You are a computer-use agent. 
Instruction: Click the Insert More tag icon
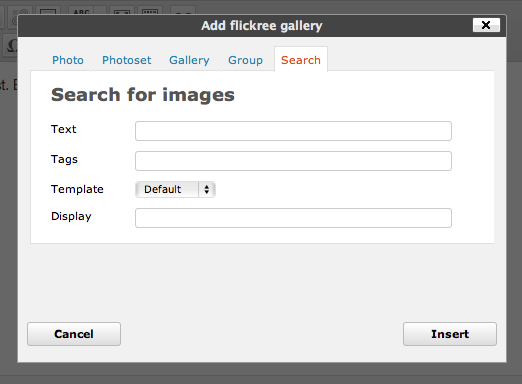[x=48, y=11]
